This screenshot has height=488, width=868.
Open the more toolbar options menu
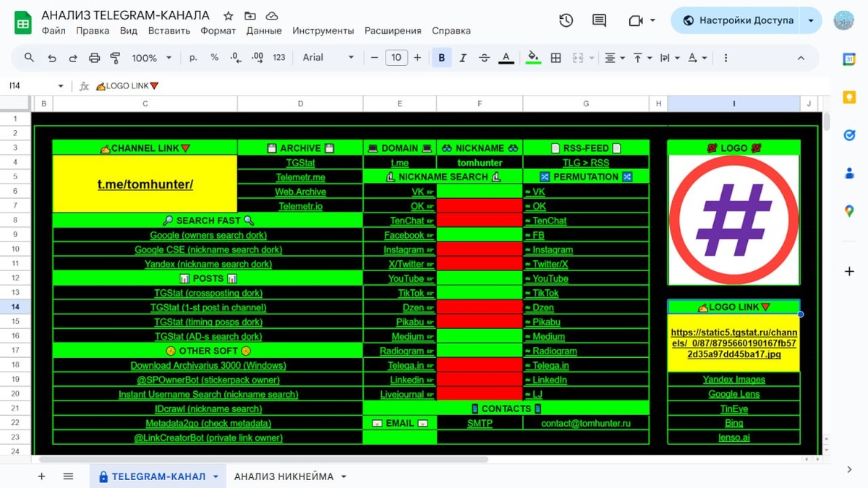click(726, 58)
